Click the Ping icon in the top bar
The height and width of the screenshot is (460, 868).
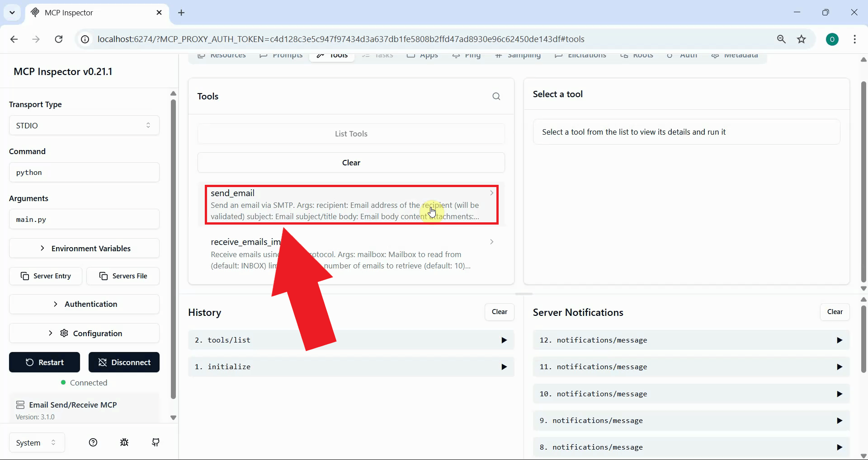coord(456,56)
